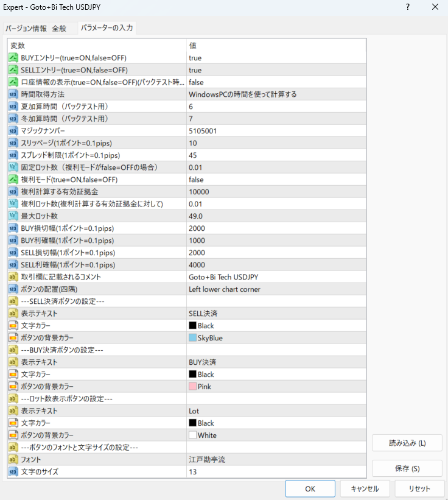Click the double-type icon beside 複利ロット数
Viewport: 448px width, 500px height.
coord(13,204)
